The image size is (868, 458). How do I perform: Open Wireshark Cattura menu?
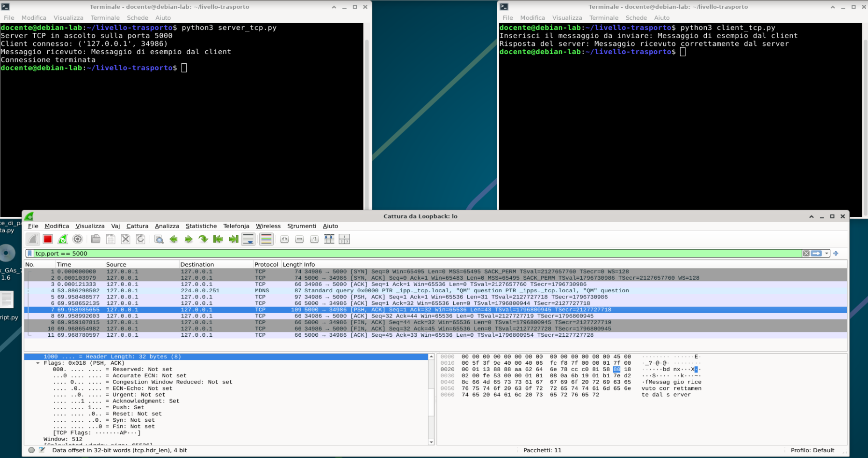137,226
